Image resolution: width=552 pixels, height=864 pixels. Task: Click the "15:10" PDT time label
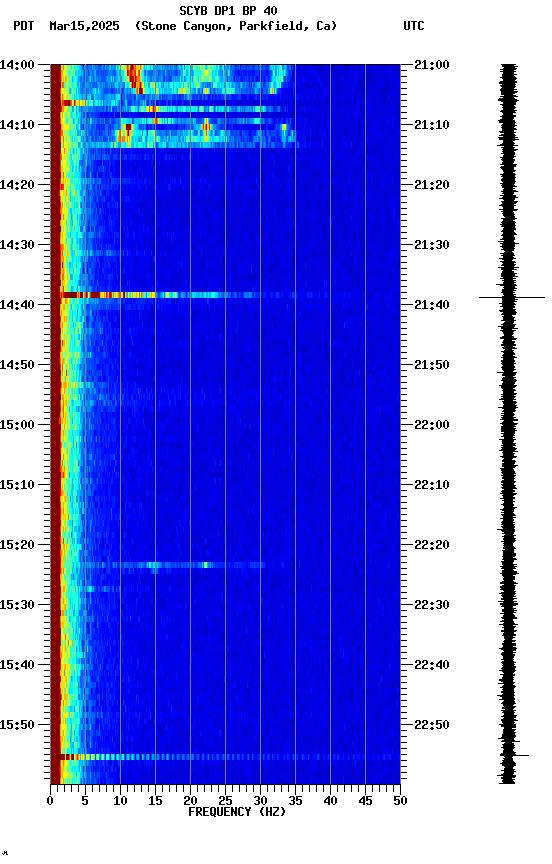click(17, 485)
